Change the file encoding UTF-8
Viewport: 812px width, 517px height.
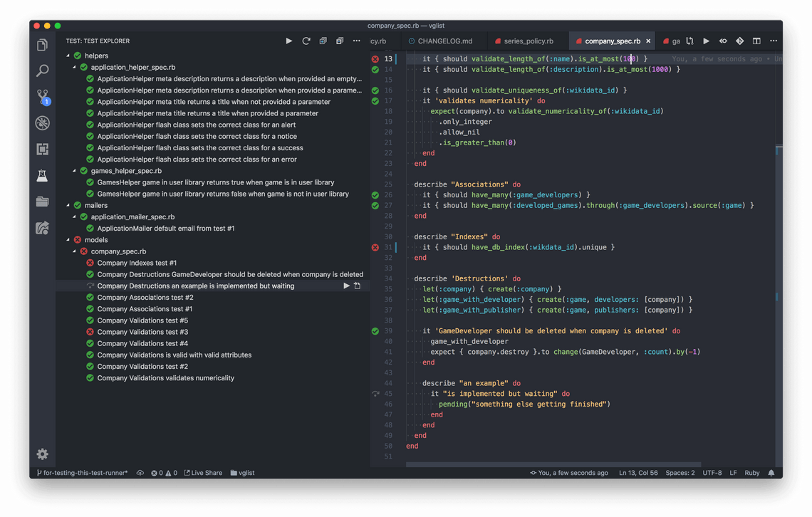pyautogui.click(x=712, y=473)
